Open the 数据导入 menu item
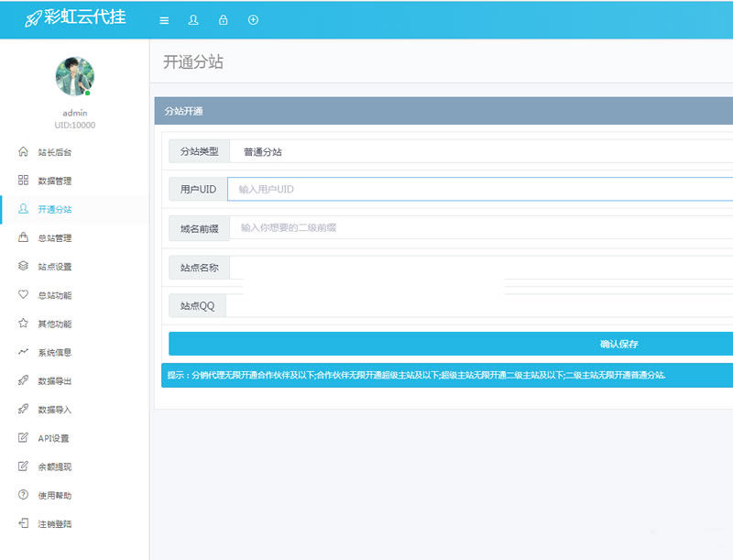Image resolution: width=733 pixels, height=560 pixels. (75, 410)
